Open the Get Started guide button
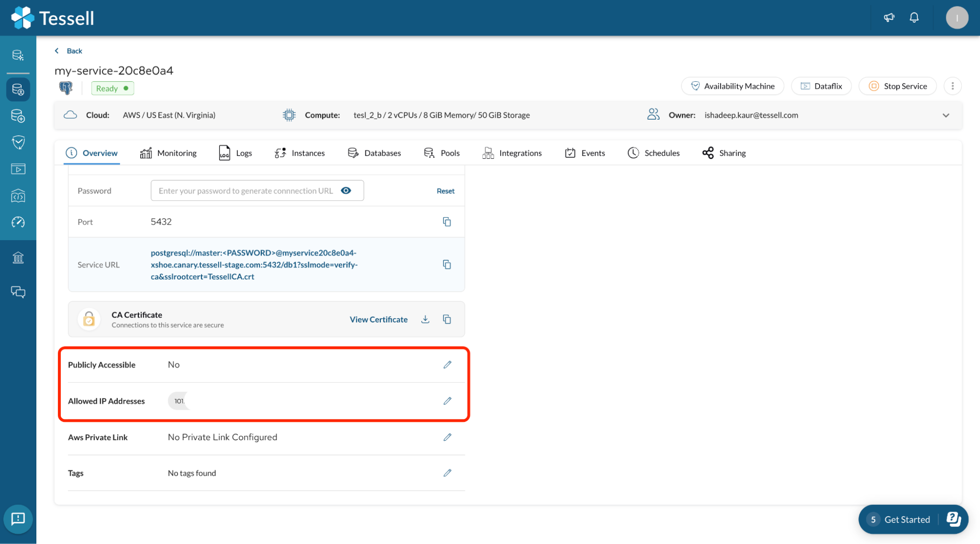980x544 pixels. 913,519
